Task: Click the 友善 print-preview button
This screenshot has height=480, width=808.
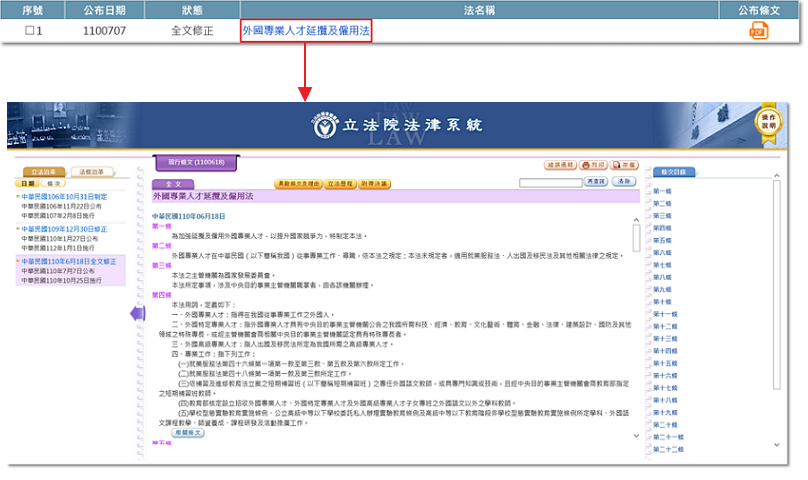Action: [x=626, y=164]
